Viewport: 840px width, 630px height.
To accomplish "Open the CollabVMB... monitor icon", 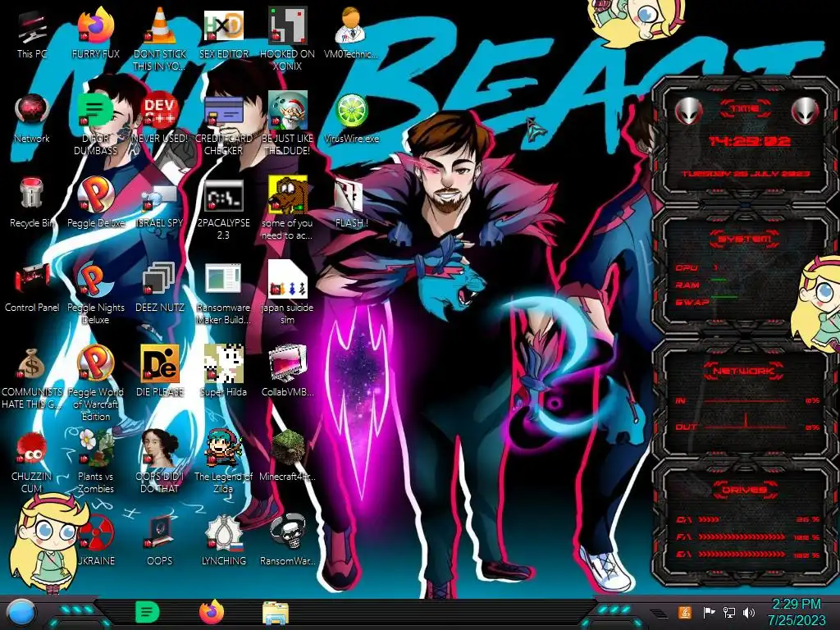I will [x=287, y=372].
